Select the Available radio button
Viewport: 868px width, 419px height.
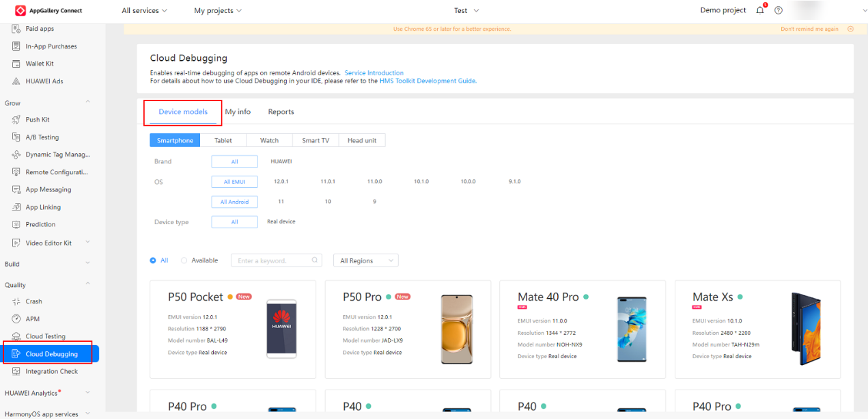(184, 260)
